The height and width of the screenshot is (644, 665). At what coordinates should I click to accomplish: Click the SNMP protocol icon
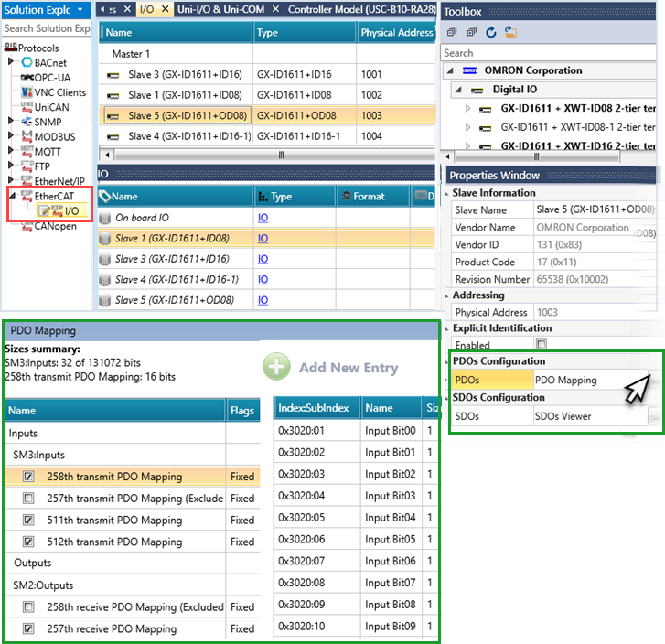(x=27, y=121)
